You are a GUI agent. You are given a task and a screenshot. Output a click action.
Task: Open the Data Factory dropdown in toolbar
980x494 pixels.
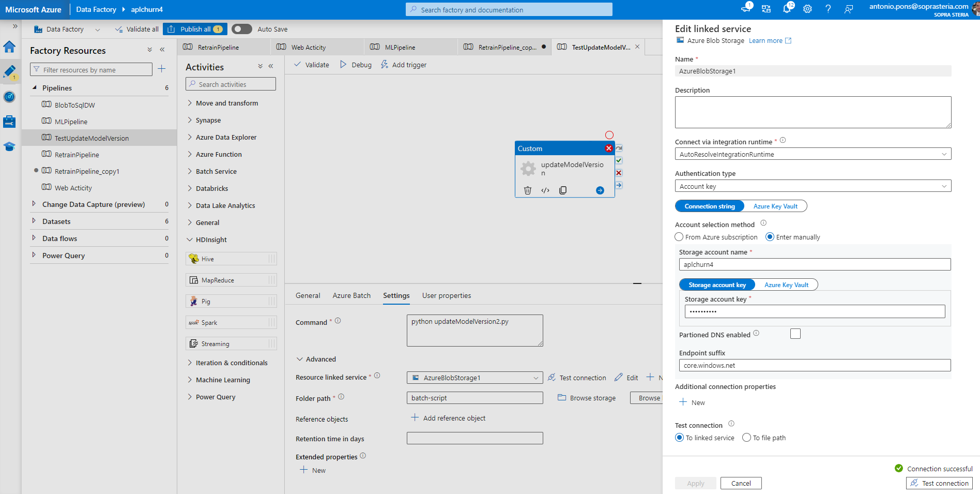point(67,29)
